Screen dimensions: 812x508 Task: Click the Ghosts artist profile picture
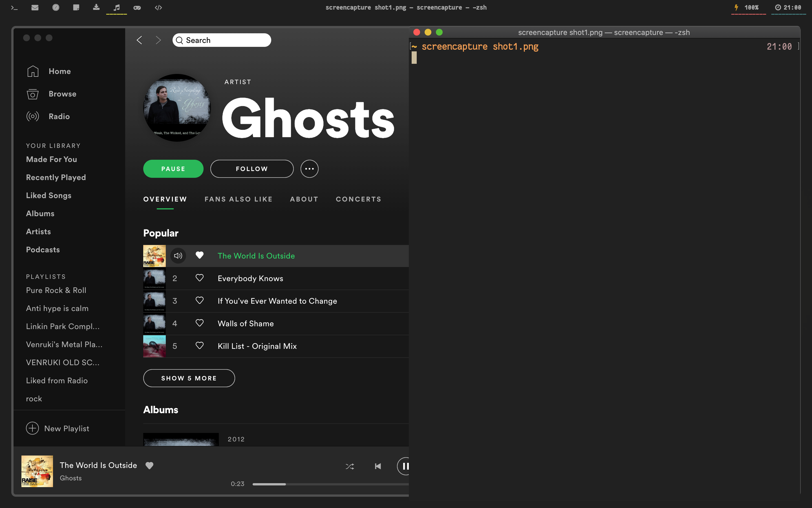(x=177, y=108)
